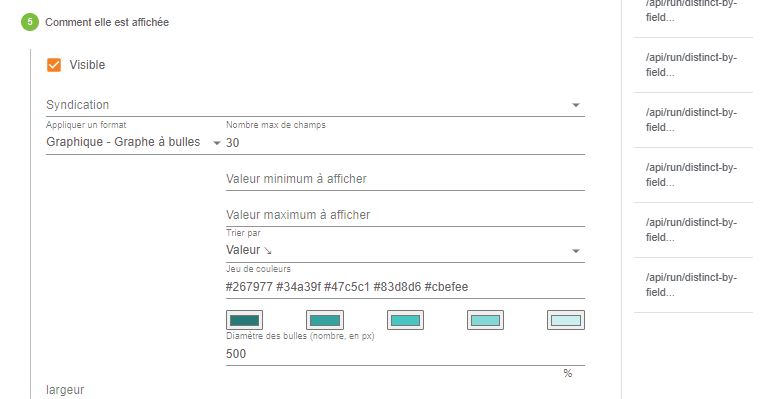
Task: Click the Nombre max de champs field
Action: pyautogui.click(x=405, y=143)
